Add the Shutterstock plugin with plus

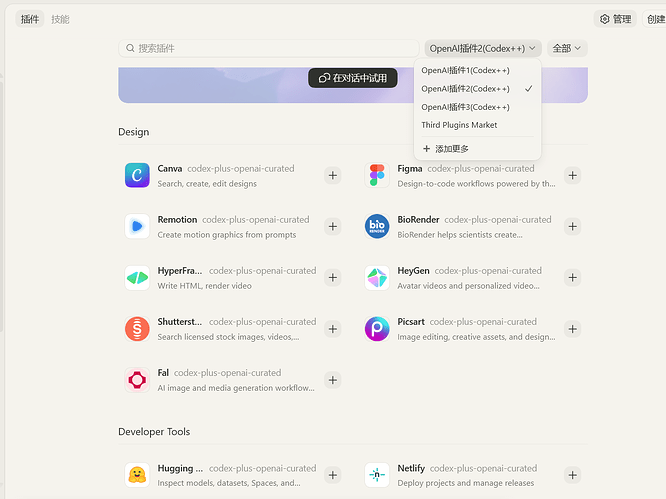point(333,329)
